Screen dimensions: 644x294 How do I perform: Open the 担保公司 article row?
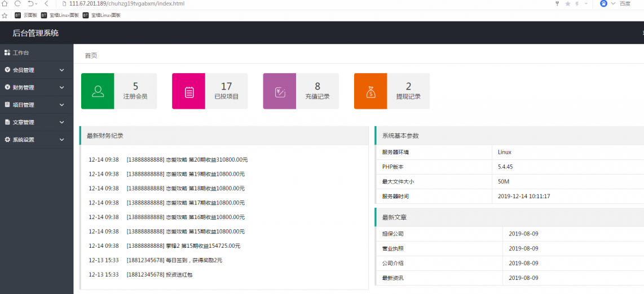(393, 234)
